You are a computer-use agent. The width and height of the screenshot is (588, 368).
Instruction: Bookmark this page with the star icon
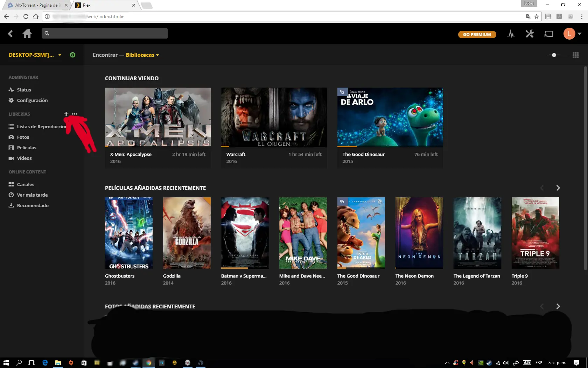click(537, 16)
